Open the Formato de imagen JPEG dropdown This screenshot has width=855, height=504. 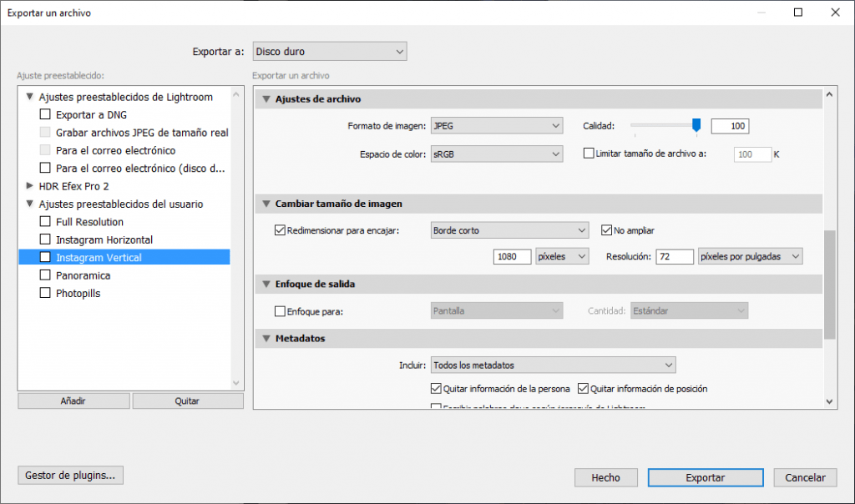click(497, 126)
